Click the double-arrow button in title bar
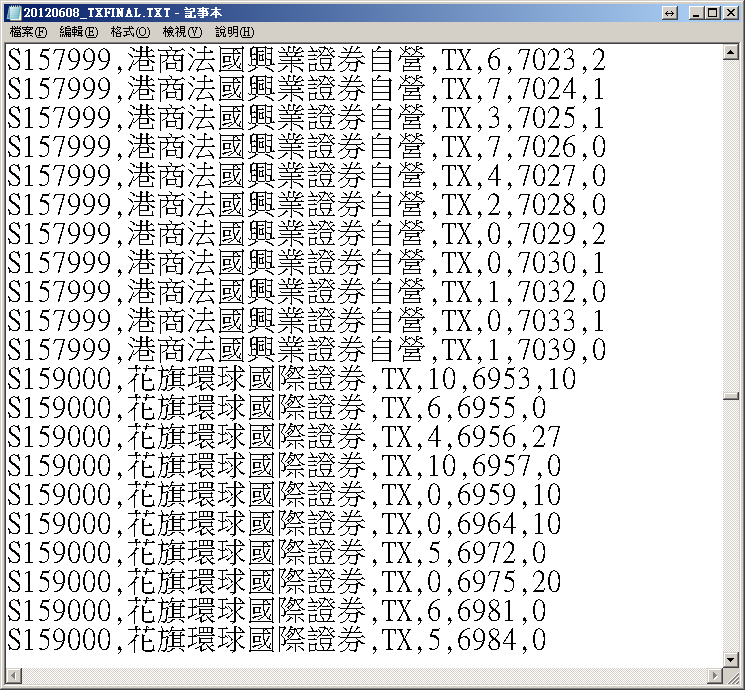 (669, 13)
